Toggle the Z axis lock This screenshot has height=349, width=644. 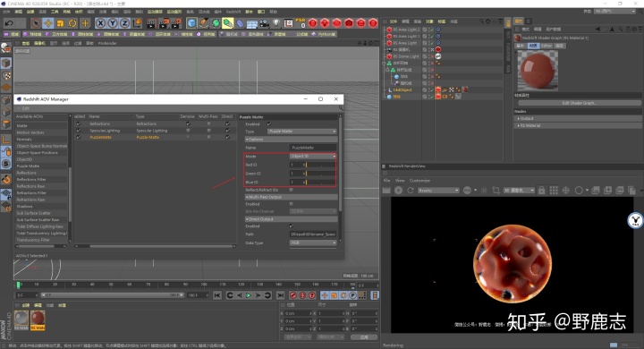pyautogui.click(x=124, y=23)
